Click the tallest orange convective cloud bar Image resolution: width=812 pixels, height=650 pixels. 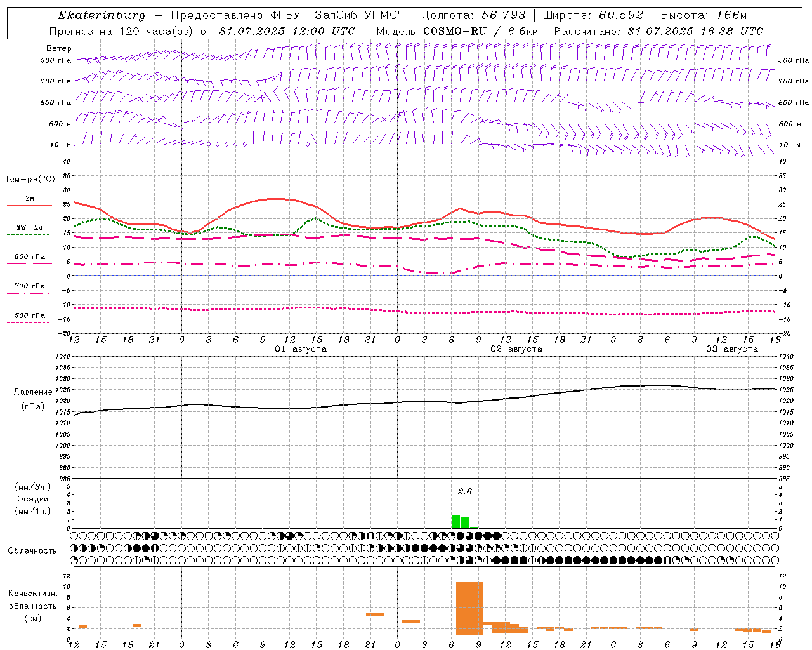click(469, 608)
